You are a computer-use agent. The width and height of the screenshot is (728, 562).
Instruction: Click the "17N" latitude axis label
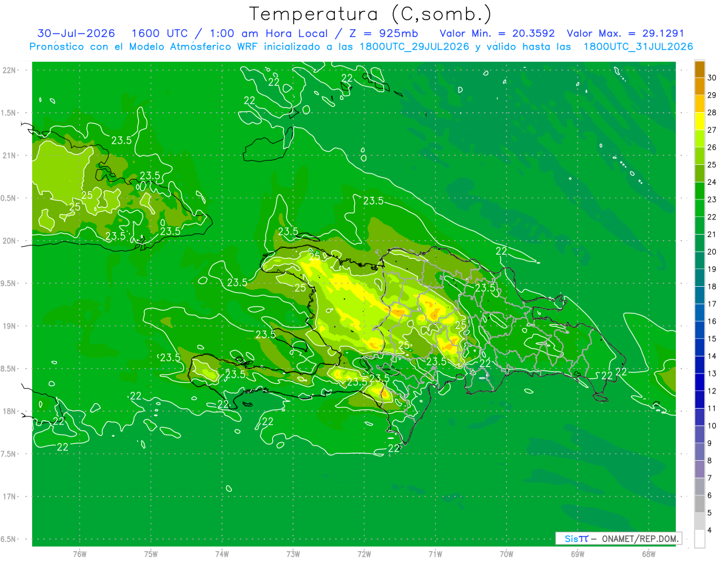click(x=10, y=497)
